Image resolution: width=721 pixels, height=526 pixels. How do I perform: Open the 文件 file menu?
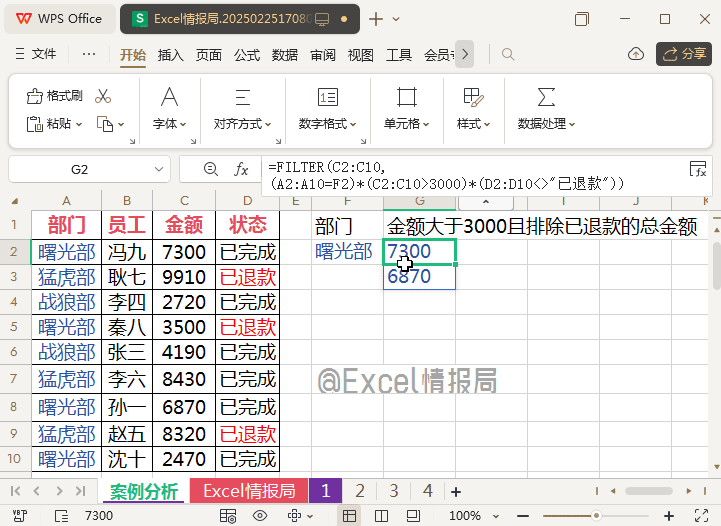point(35,54)
